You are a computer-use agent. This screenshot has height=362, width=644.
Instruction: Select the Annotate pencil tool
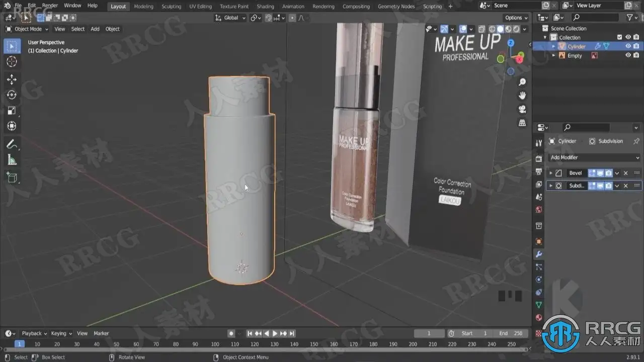click(12, 145)
